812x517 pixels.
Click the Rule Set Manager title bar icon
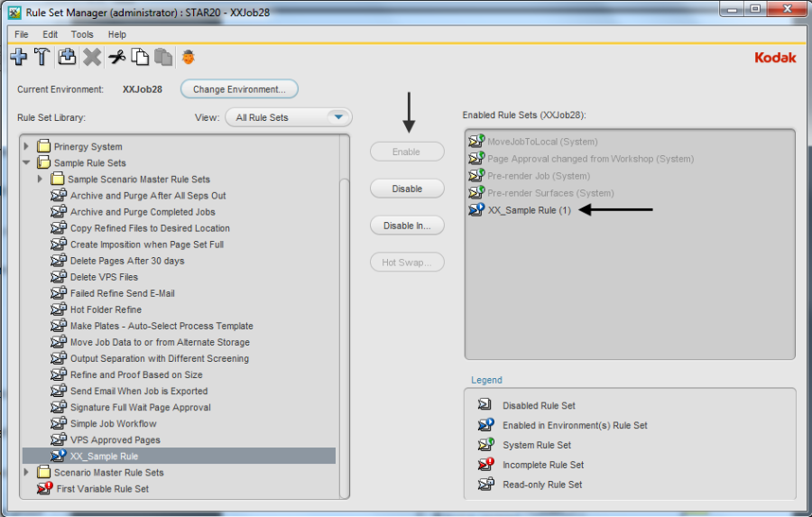(14, 12)
